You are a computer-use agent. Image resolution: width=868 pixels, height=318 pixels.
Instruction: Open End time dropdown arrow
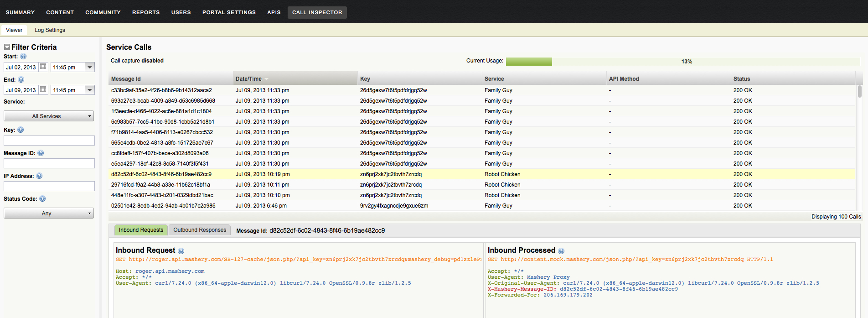[90, 90]
